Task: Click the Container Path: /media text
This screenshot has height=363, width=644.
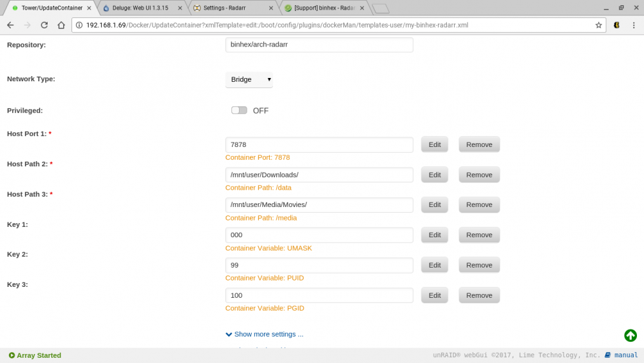Action: click(261, 218)
